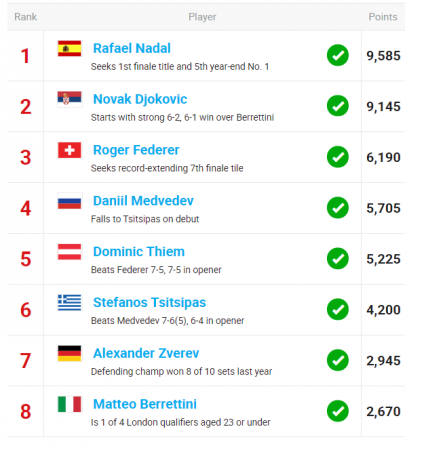The image size is (426, 450).
Task: Open Novak Djokovic player link
Action: point(140,99)
